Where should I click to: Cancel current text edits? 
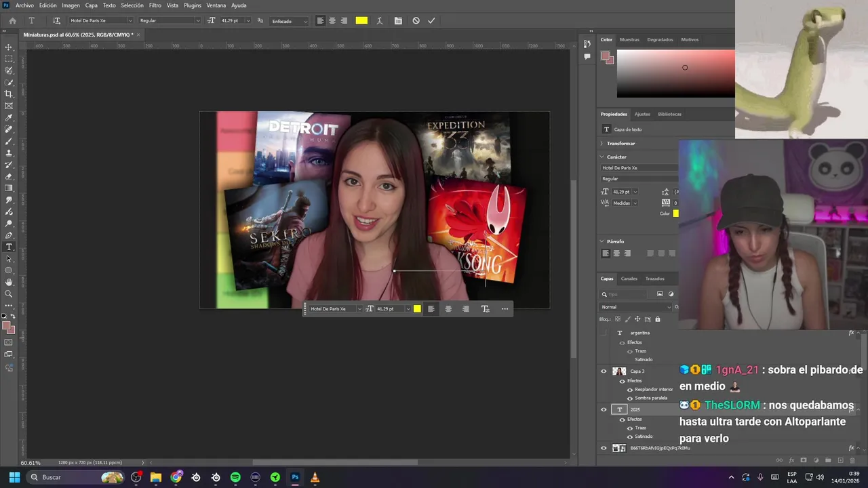coord(416,20)
